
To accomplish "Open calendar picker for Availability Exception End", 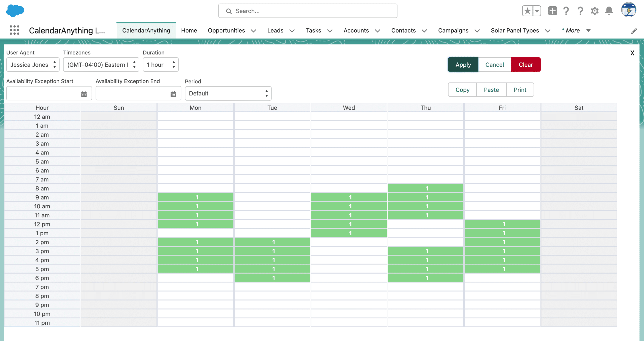I will pyautogui.click(x=173, y=94).
